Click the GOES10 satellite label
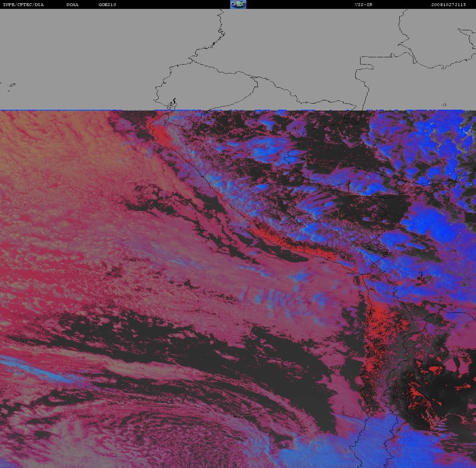 click(107, 4)
